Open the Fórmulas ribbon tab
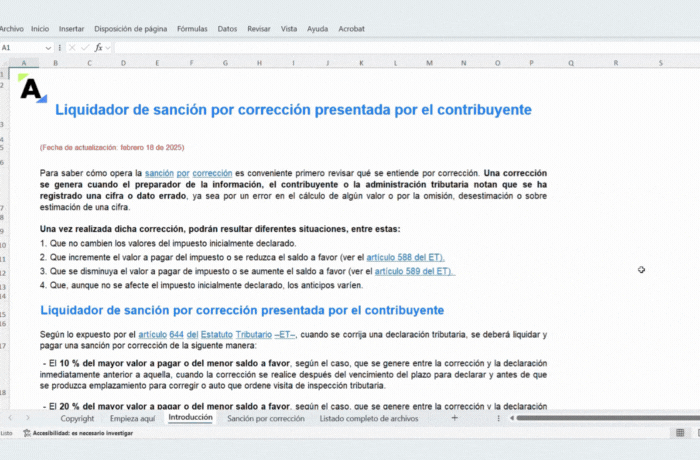The width and height of the screenshot is (700, 460). [192, 29]
